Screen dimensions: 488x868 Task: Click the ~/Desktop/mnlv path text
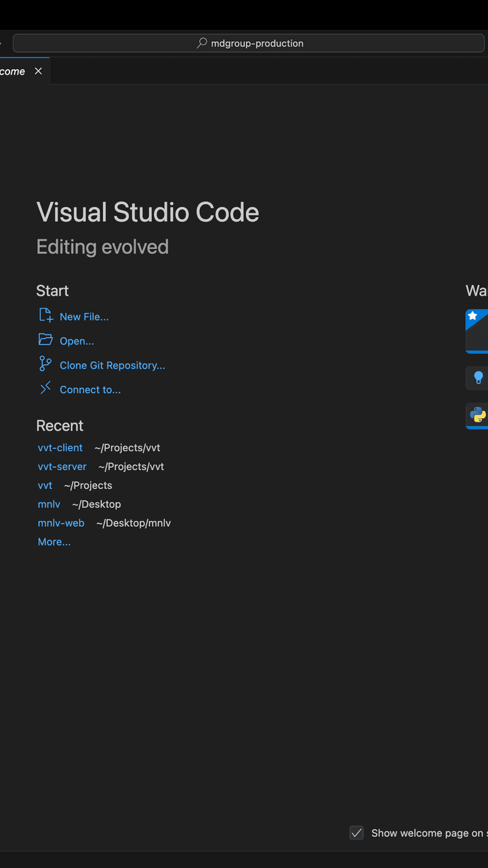pyautogui.click(x=134, y=524)
